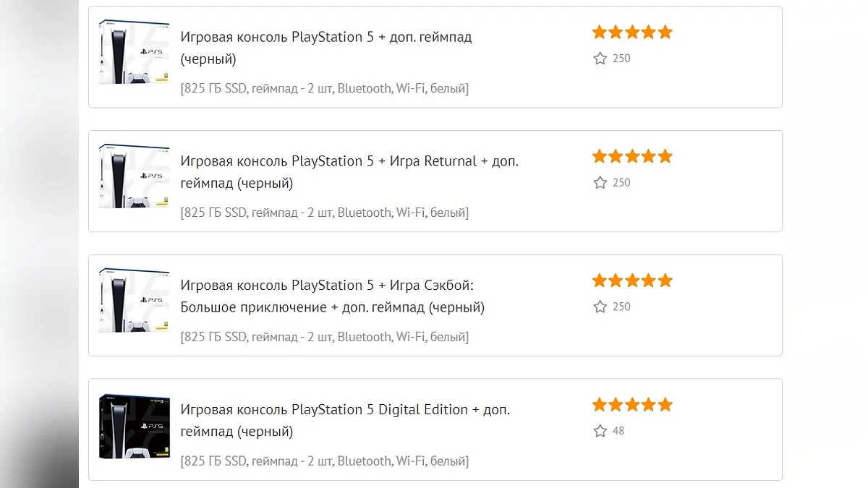Viewport: 868px width, 488px height.
Task: Click the orange rating stars of the Сэкбой bundle
Action: click(x=632, y=281)
